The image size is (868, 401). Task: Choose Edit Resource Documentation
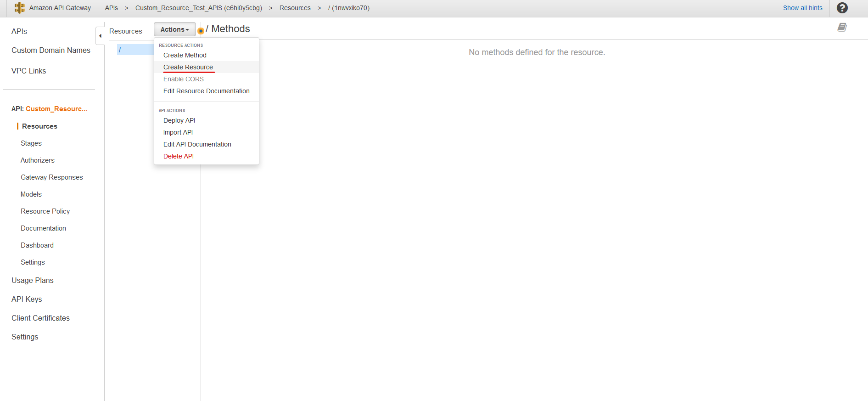tap(207, 91)
